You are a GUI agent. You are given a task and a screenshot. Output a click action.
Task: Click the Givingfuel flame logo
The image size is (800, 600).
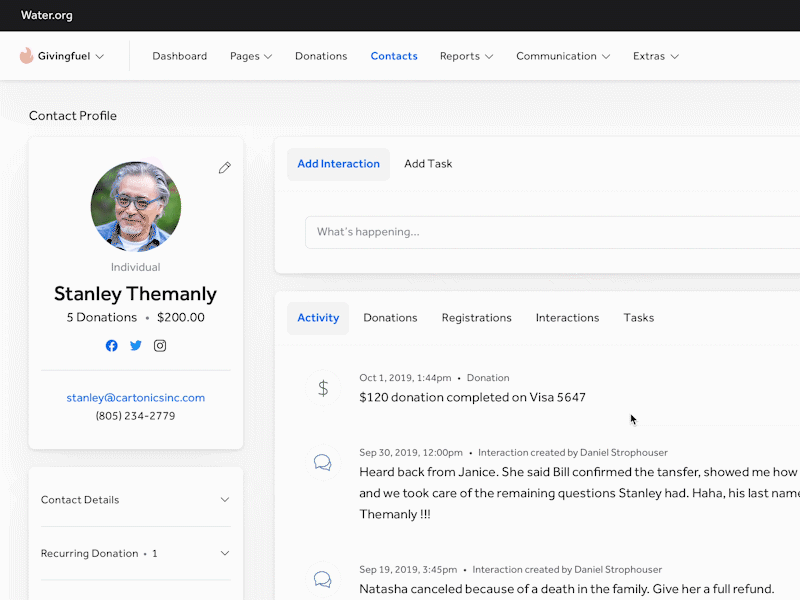click(26, 56)
